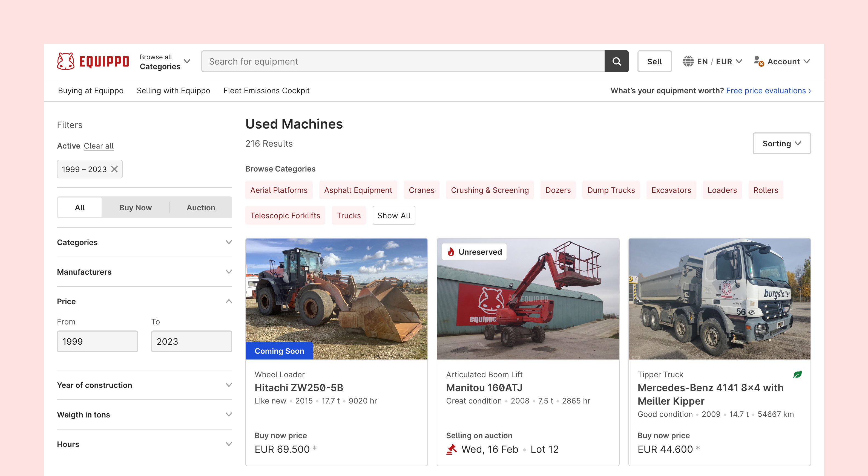The image size is (868, 476).
Task: Click the auction gavel icon
Action: (451, 449)
